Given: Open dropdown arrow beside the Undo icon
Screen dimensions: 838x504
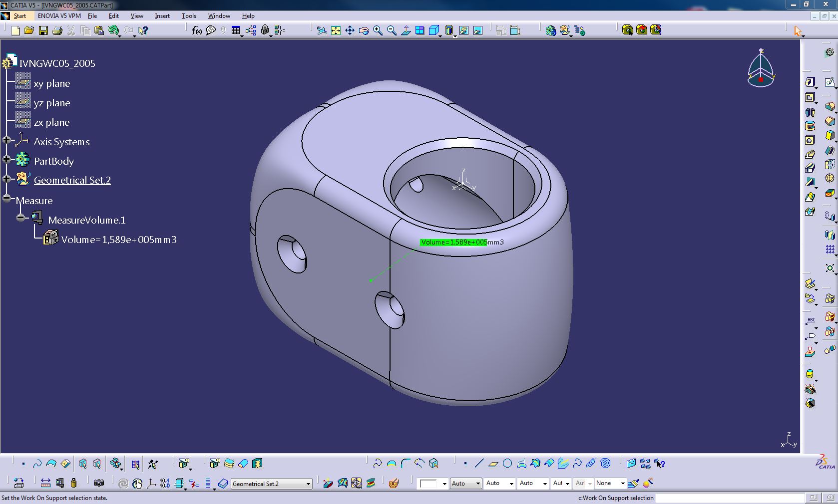Looking at the screenshot, I should [120, 35].
